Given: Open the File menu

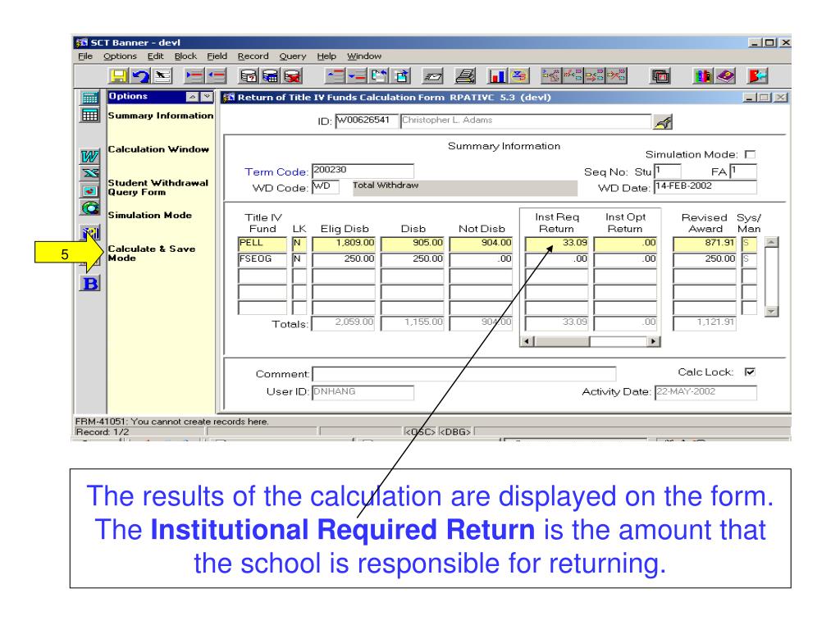Looking at the screenshot, I should [85, 57].
